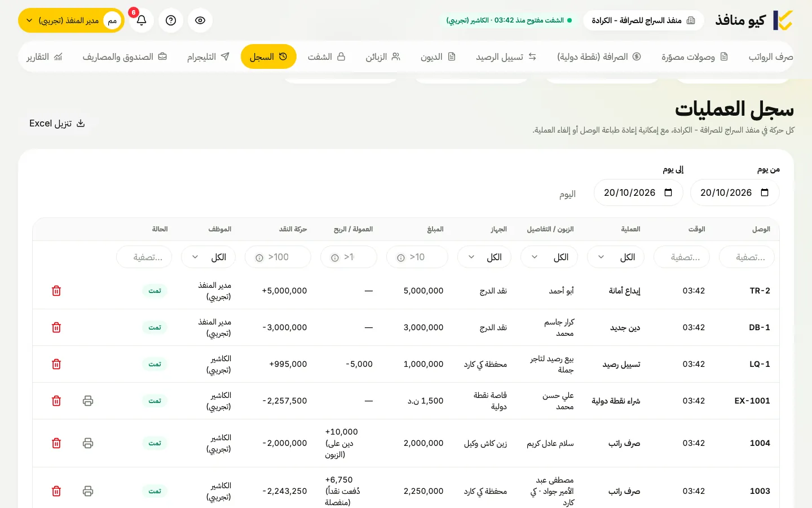Focus the الحالة filter field

(144, 257)
